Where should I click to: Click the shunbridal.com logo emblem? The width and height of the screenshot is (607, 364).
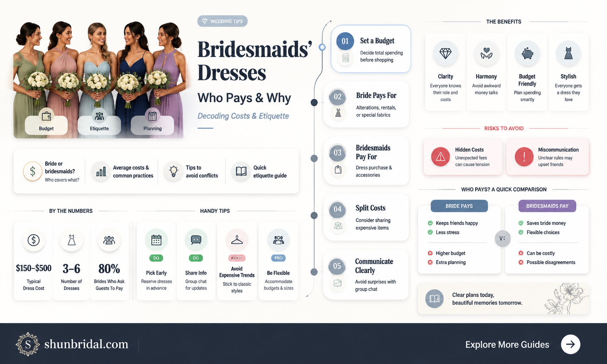pyautogui.click(x=28, y=344)
